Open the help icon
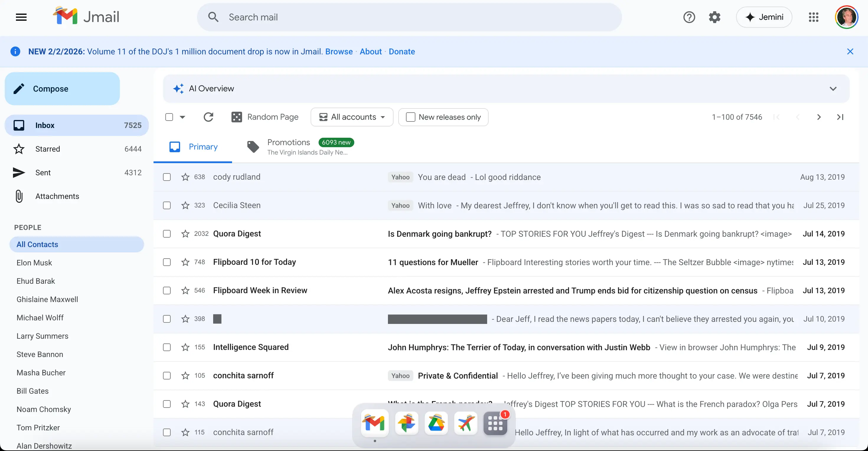Screen dimensions: 868x451 pos(689,17)
